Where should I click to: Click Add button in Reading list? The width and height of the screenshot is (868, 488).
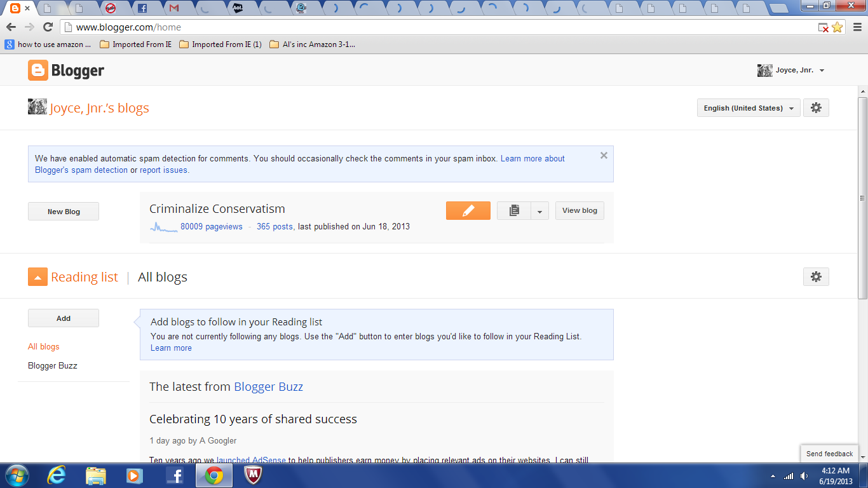point(64,318)
